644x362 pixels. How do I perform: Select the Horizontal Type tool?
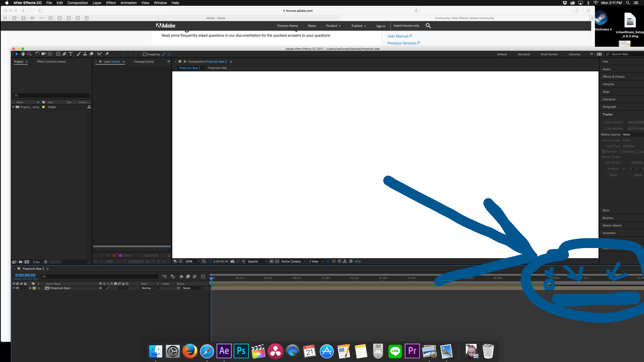(71, 54)
